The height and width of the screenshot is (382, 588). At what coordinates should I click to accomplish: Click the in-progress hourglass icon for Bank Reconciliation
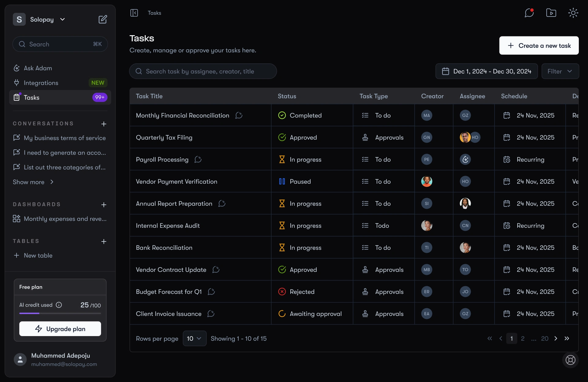click(282, 247)
